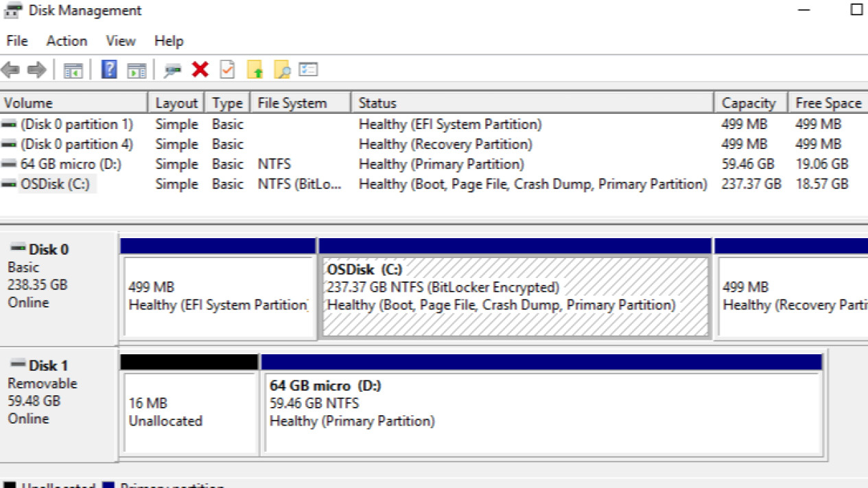Click the Back arrow toolbar icon
The height and width of the screenshot is (488, 868).
10,69
